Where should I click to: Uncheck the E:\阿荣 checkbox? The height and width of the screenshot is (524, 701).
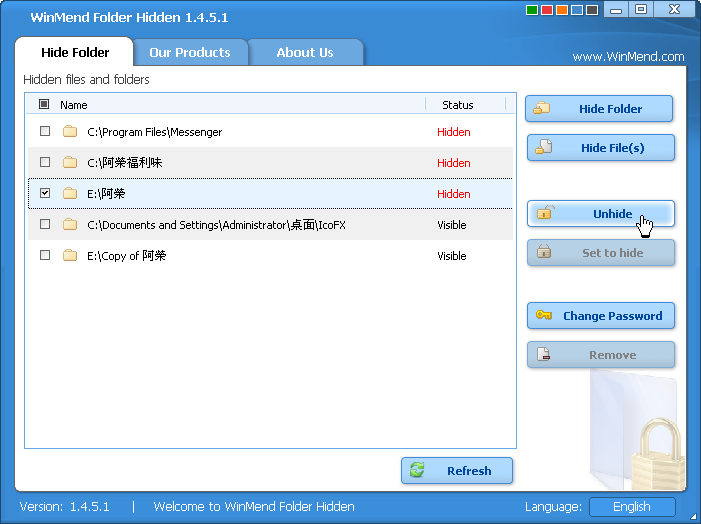click(45, 193)
